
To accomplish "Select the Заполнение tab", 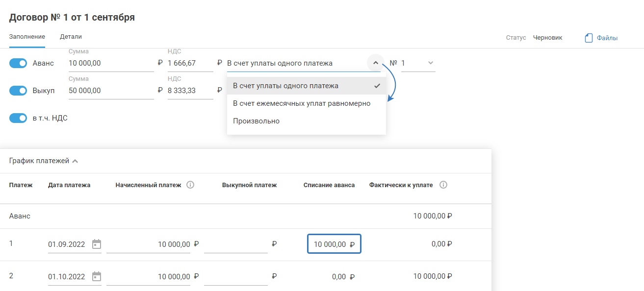I will coord(27,37).
